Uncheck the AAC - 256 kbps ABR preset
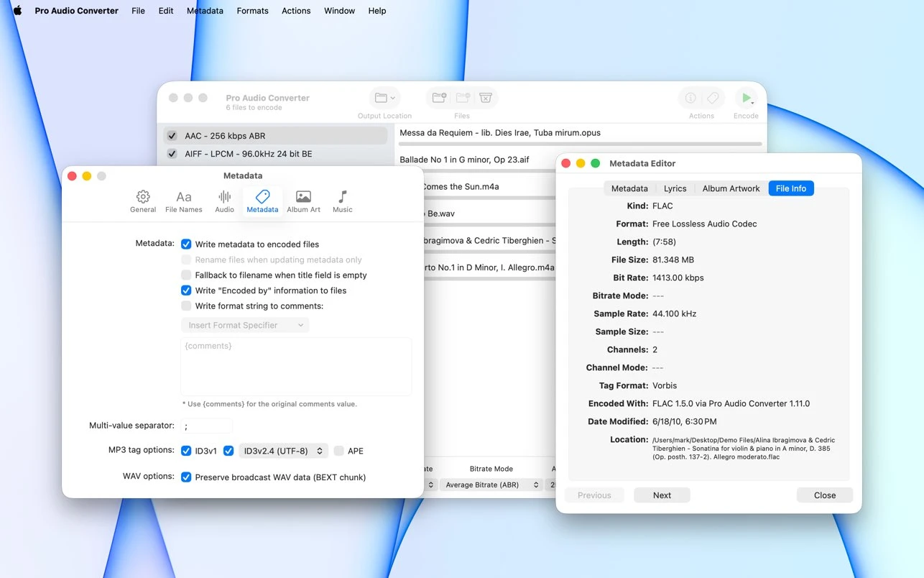924x578 pixels. [x=172, y=136]
